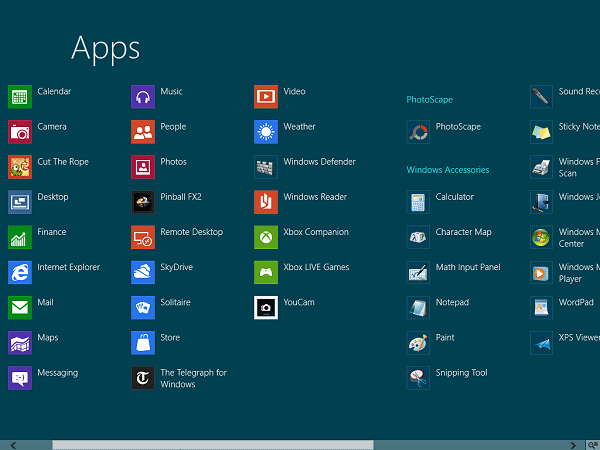Open Windows Media Player icon

pyautogui.click(x=541, y=272)
